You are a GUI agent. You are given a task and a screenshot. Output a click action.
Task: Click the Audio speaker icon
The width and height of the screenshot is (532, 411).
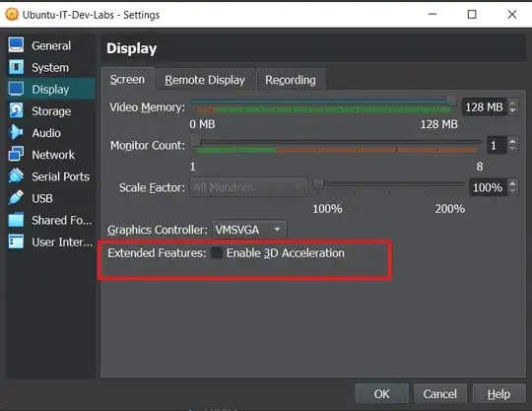16,132
